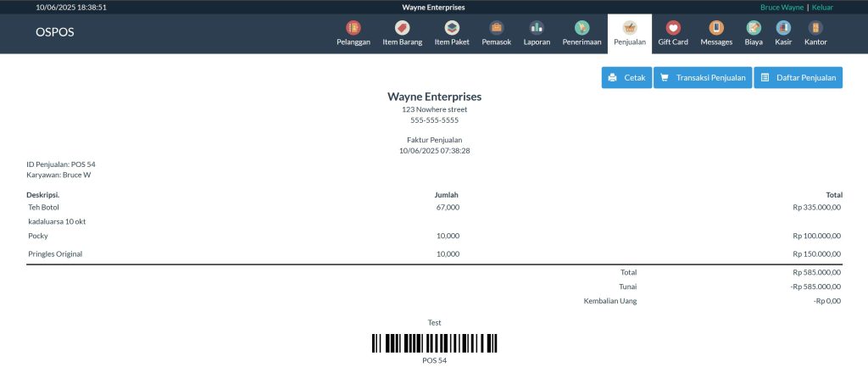Screen dimensions: 868x384
Task: Open the Item Paket module icon
Action: (452, 28)
